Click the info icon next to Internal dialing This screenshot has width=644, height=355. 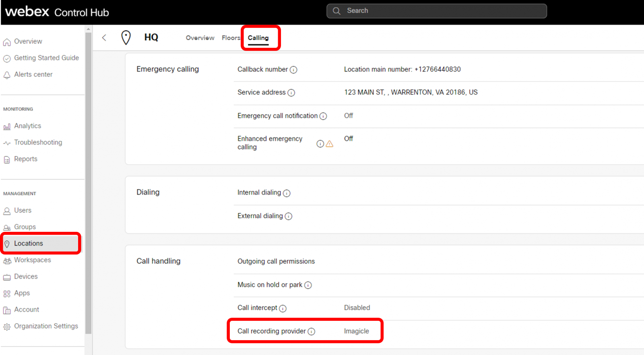tap(287, 193)
